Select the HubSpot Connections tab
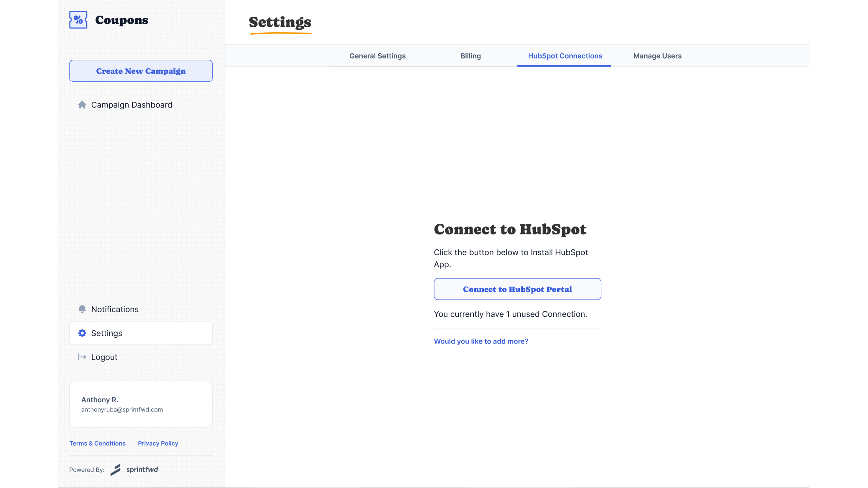The height and width of the screenshot is (488, 868). [565, 56]
